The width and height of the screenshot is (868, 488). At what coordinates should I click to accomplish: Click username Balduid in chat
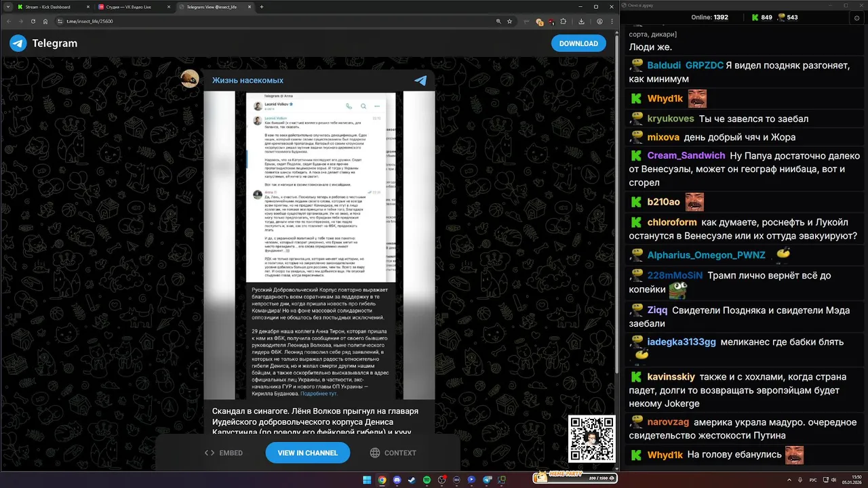coord(664,66)
